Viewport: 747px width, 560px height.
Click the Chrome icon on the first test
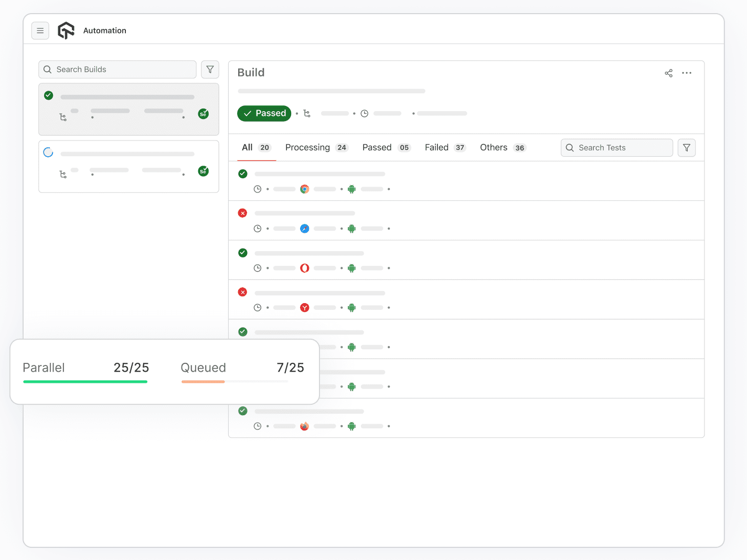[x=304, y=189]
